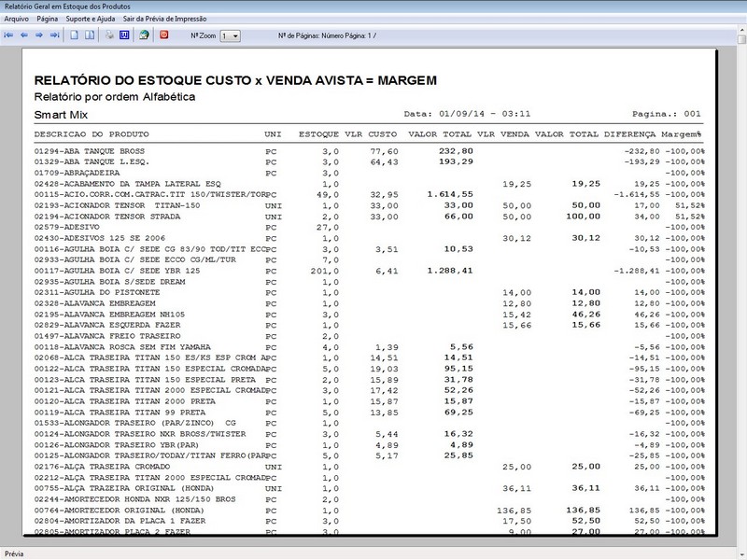
Task: Open the Suporte e Ajuda menu
Action: point(92,18)
